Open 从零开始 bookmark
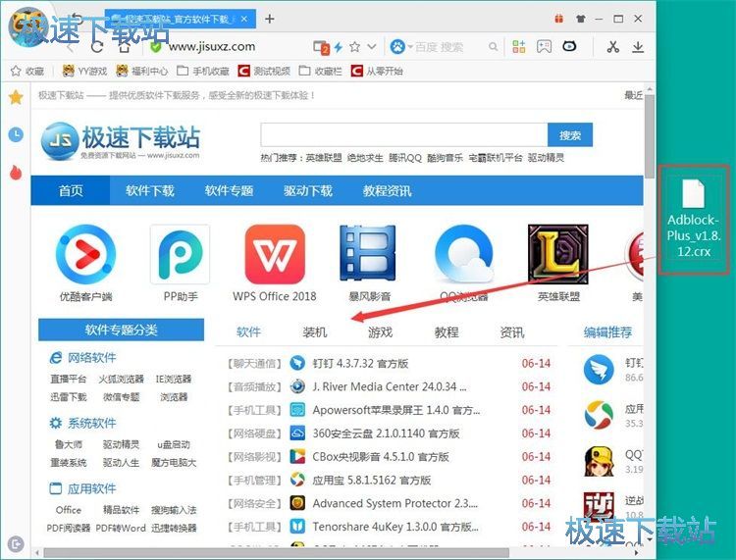This screenshot has height=560, width=736. coord(377,71)
